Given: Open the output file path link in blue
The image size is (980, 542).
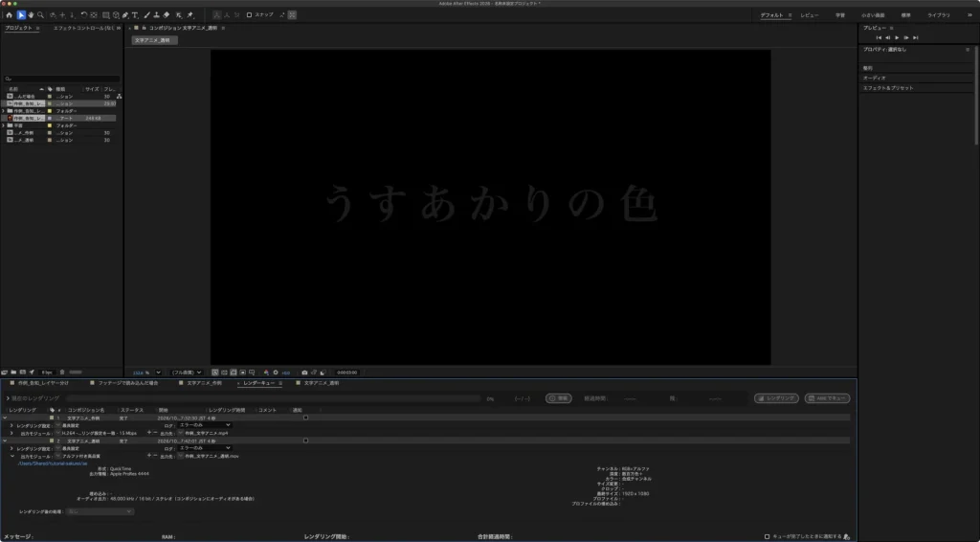Looking at the screenshot, I should 53,463.
